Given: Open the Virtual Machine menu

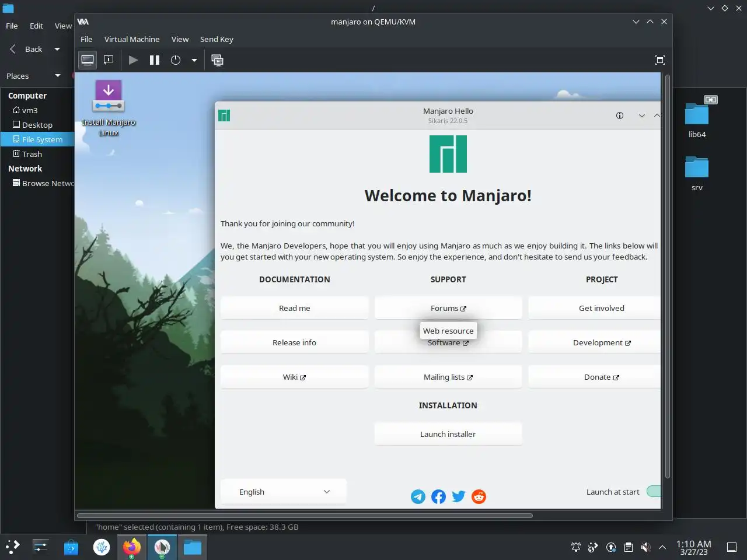Looking at the screenshot, I should (132, 39).
